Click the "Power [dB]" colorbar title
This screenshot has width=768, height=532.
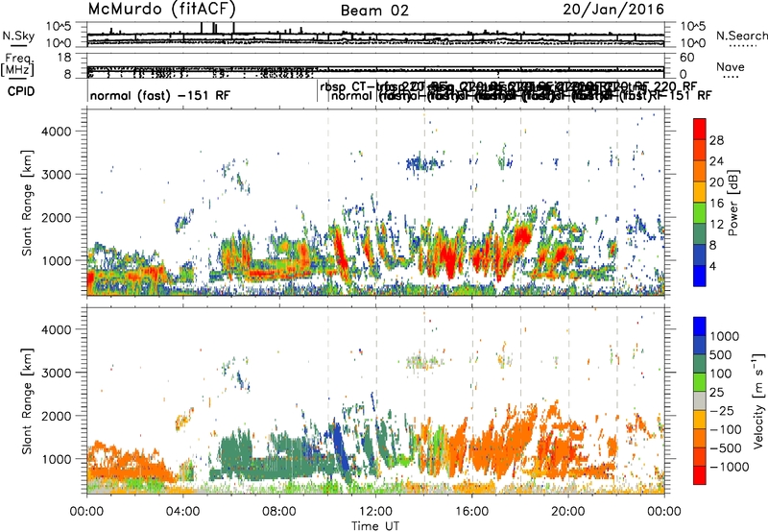point(732,203)
